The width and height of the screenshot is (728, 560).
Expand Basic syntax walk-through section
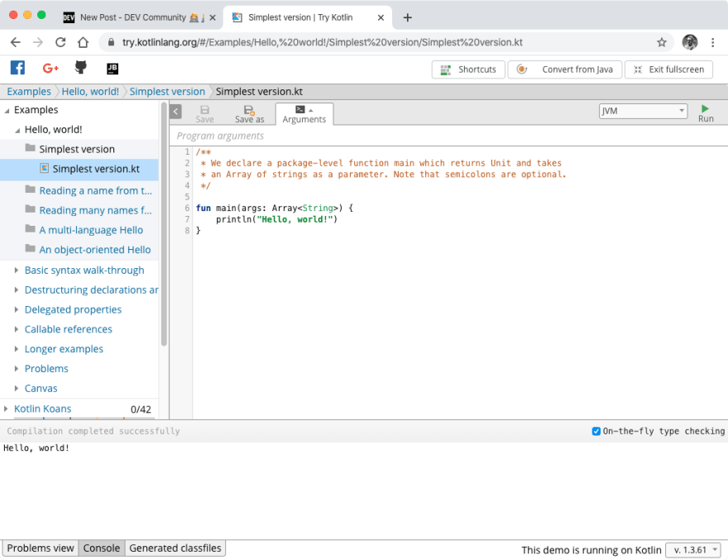click(17, 270)
